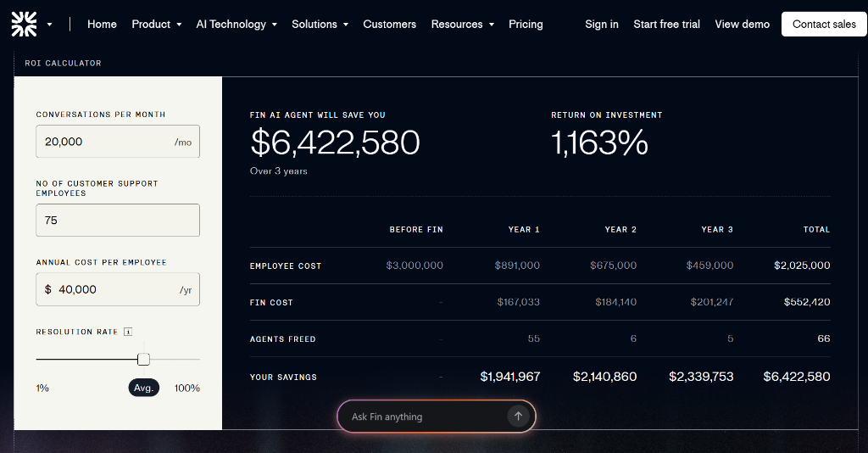868x453 pixels.
Task: Click the 1,163% return on investment value
Action: click(599, 143)
